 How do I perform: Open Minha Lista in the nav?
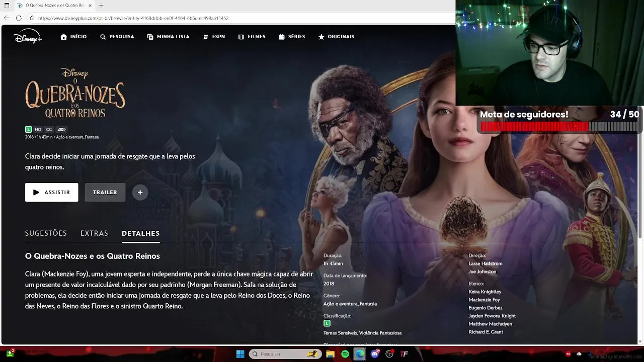point(168,37)
